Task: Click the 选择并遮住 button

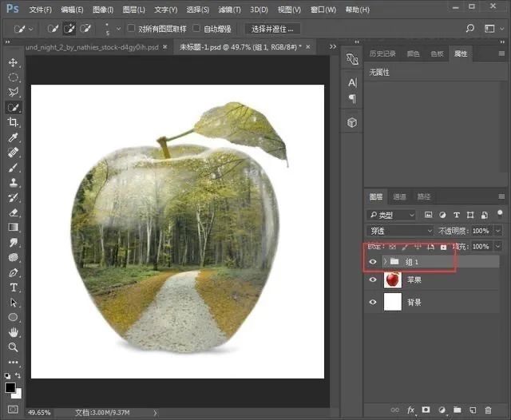Action: (x=272, y=29)
